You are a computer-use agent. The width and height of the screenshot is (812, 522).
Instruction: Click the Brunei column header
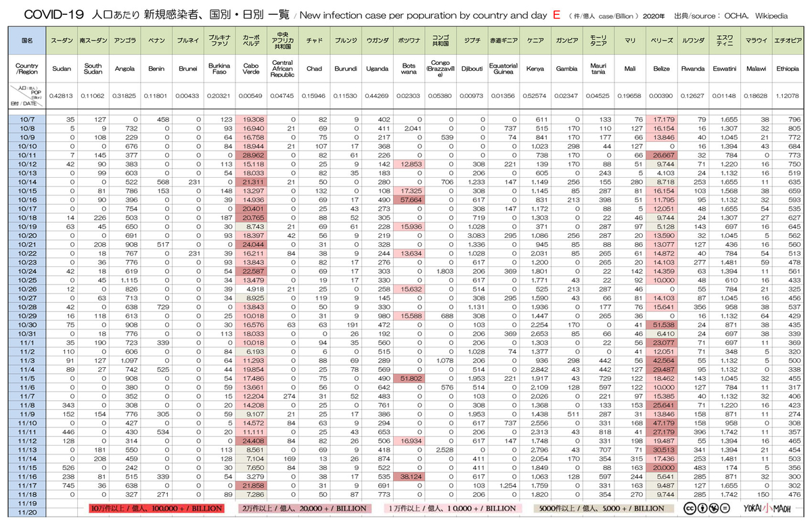click(x=187, y=69)
